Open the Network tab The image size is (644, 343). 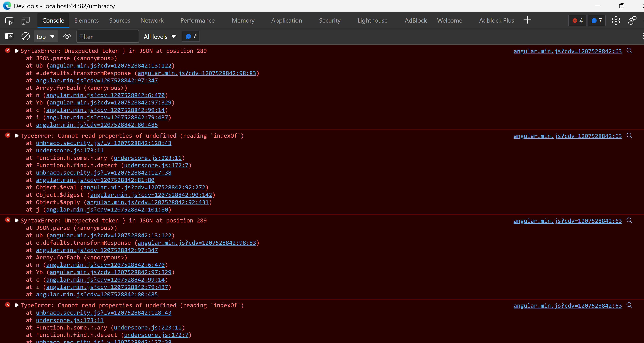152,21
